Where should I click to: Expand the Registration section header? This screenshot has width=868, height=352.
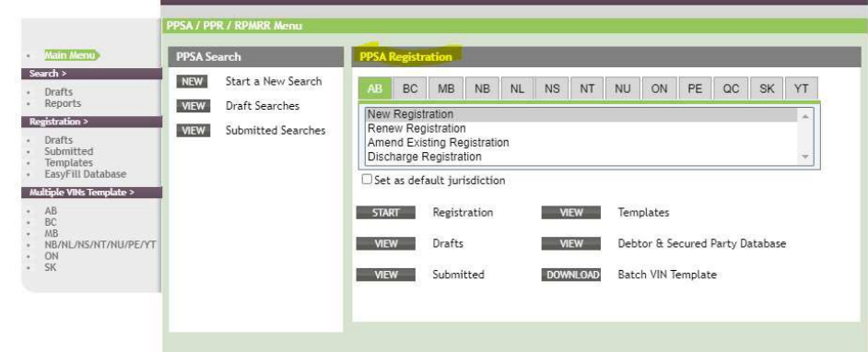coord(91,122)
